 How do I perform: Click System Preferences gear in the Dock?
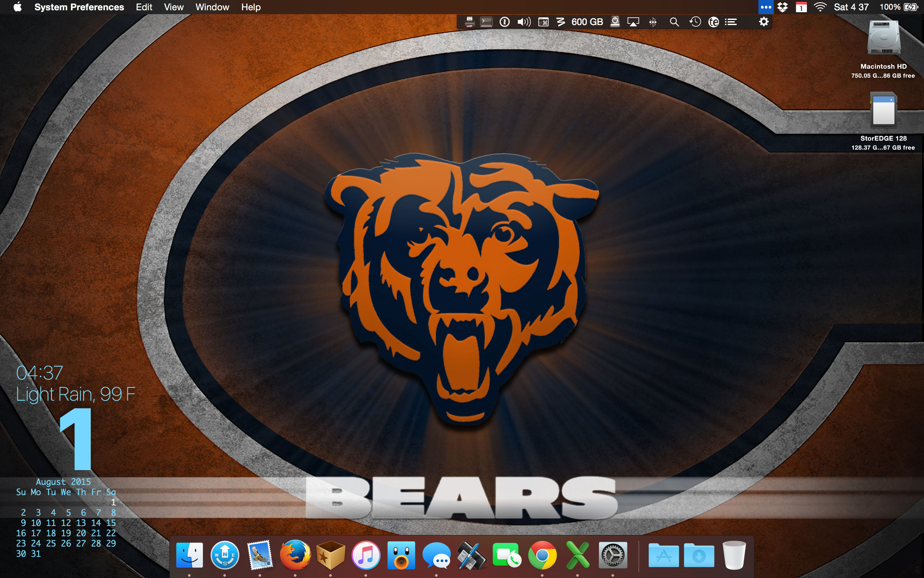613,555
